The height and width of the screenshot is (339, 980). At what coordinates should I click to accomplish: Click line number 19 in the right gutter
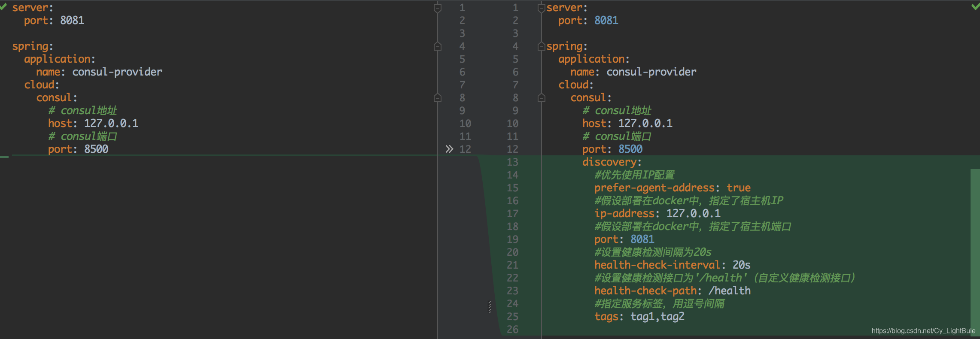pos(513,239)
